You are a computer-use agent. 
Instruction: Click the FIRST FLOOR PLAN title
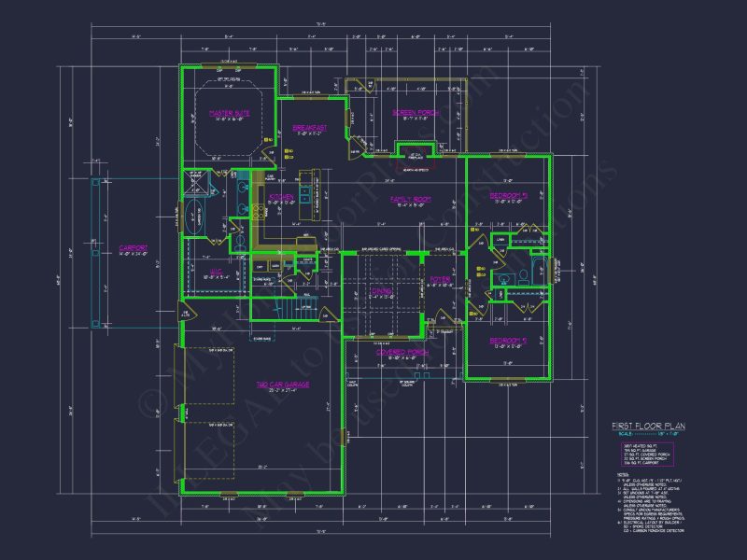point(648,426)
